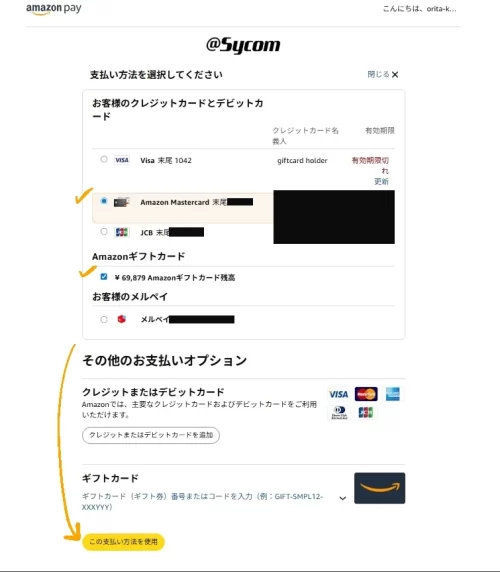
Task: Click クレジットまたはデビットカードを追加 button
Action: tap(151, 435)
